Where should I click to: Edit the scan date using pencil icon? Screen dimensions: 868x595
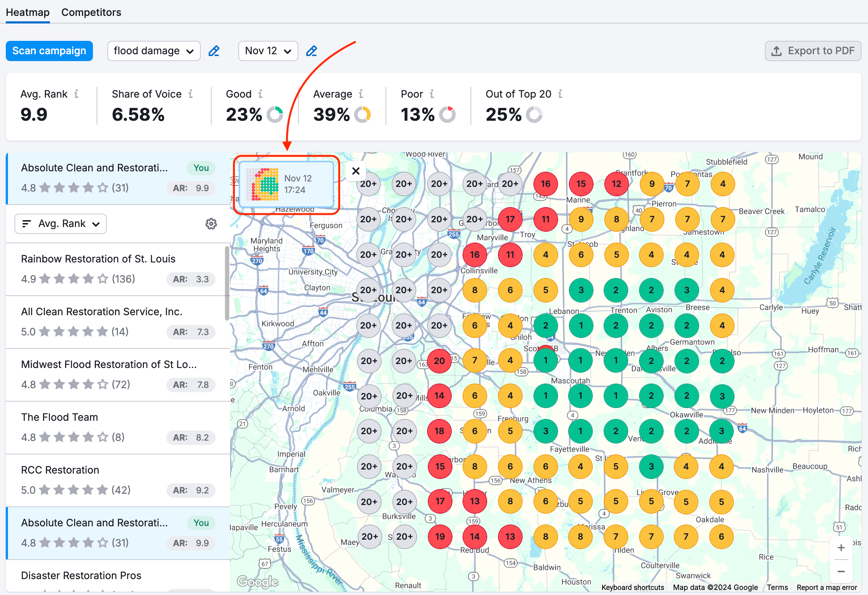[x=311, y=51]
